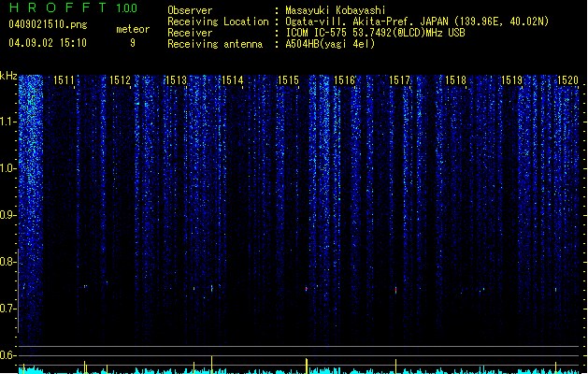Click the 0.8 frequency axis label
This screenshot has width=588, height=374.
point(8,262)
